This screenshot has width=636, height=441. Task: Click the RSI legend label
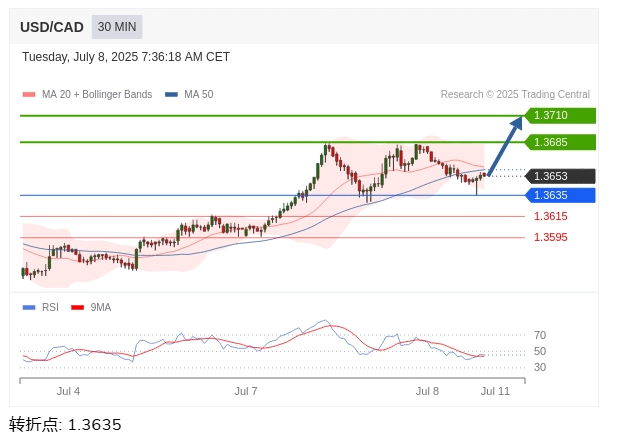[x=50, y=308]
